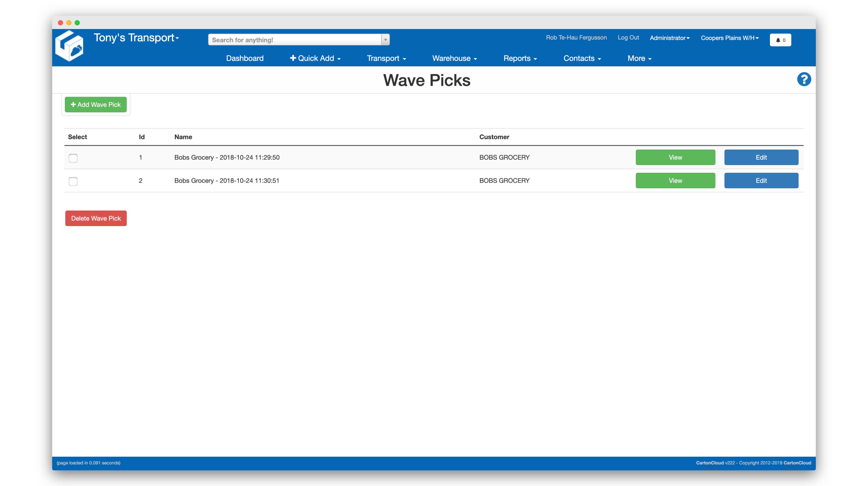This screenshot has height=486, width=868.
Task: Open the Administrator dropdown
Action: (x=670, y=38)
